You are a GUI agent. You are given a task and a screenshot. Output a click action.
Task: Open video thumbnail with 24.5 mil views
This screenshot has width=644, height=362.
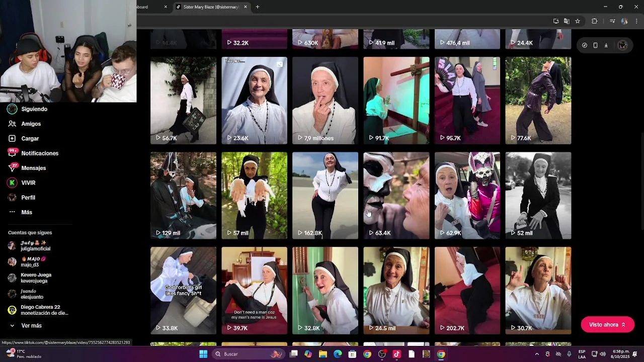[x=396, y=291]
